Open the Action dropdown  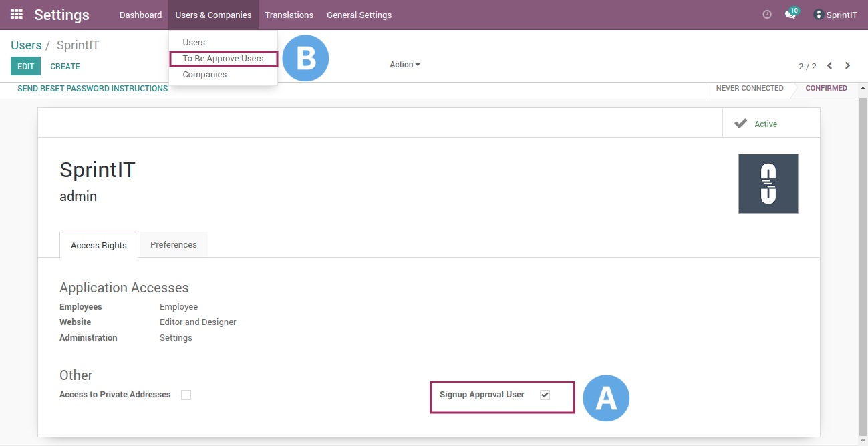pos(404,64)
